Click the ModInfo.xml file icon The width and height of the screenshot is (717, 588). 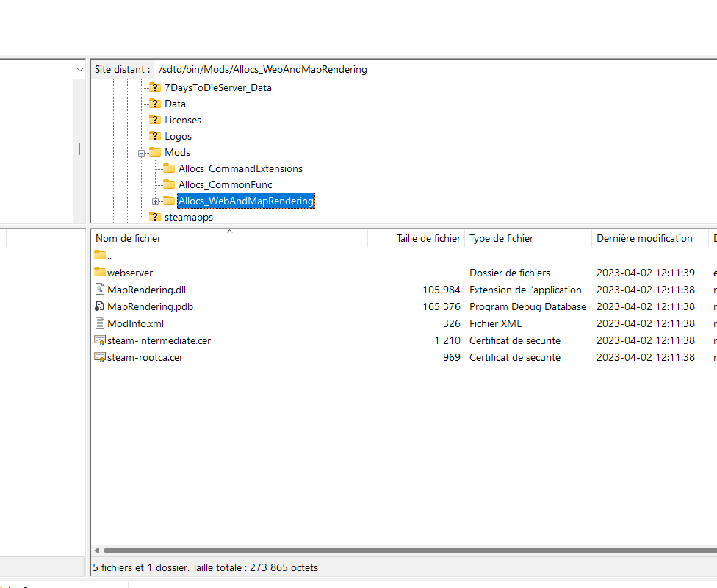[x=100, y=323]
